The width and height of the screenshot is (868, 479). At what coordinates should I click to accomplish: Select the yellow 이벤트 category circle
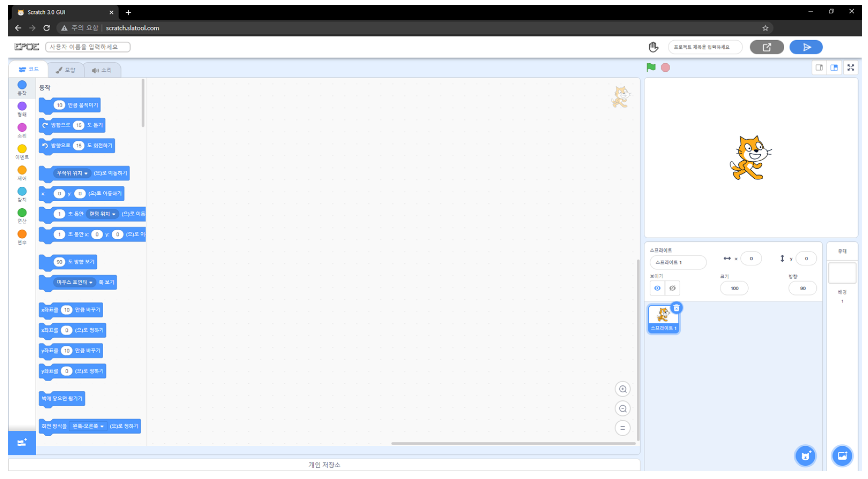coord(22,149)
